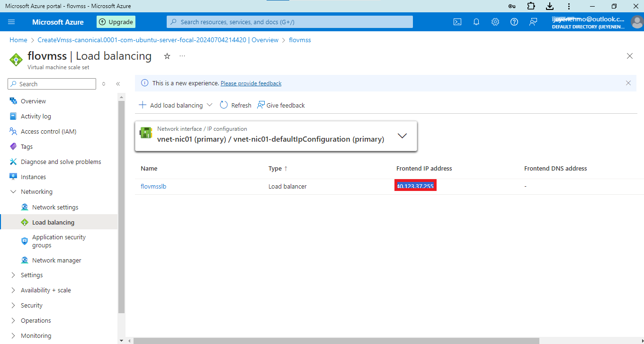Screen dimensions: 644x344
Task: Open the Azure portal hamburger menu
Action: [x=12, y=22]
